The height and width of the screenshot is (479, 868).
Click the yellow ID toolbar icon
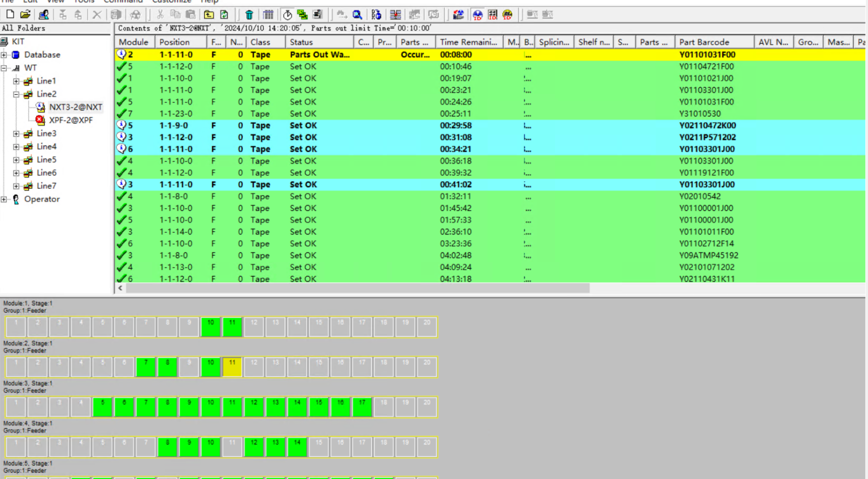click(x=507, y=14)
